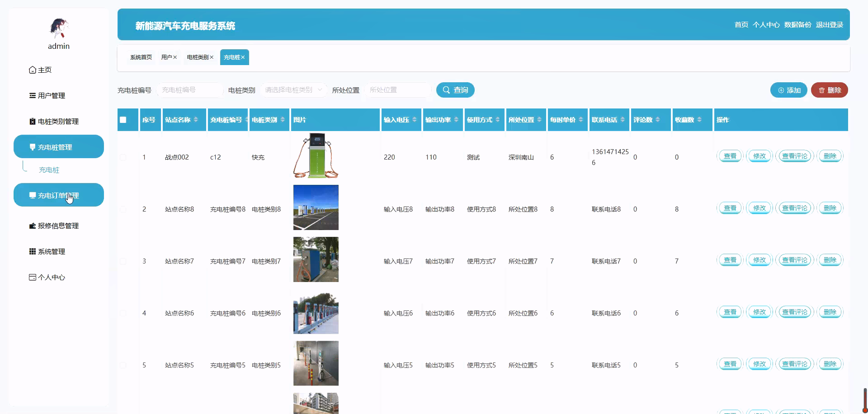Viewport: 868px width, 414px height.
Task: Click the c12 charger number cell
Action: (216, 157)
